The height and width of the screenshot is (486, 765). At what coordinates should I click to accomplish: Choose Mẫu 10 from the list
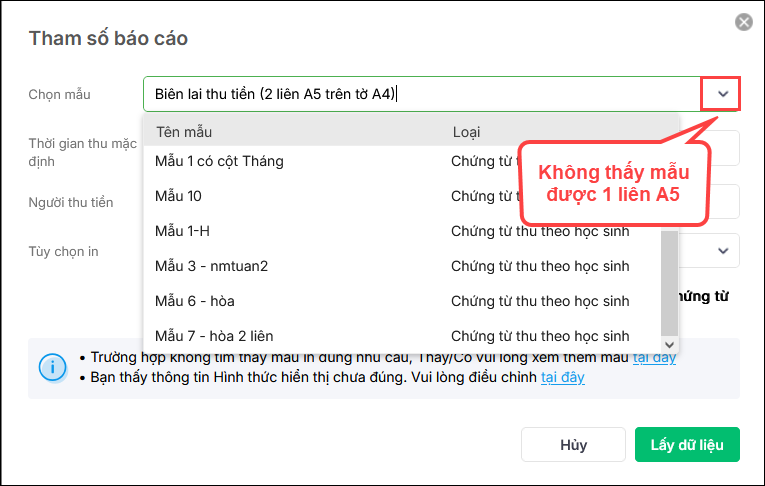click(179, 196)
